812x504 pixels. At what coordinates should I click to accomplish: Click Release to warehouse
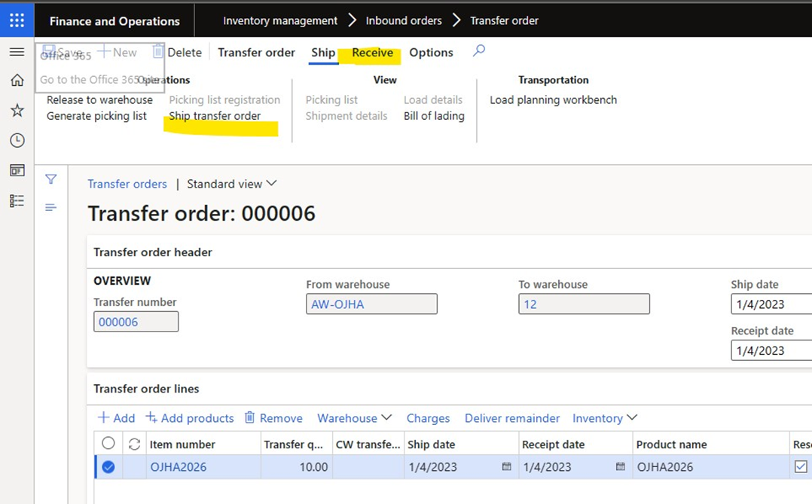pos(99,99)
